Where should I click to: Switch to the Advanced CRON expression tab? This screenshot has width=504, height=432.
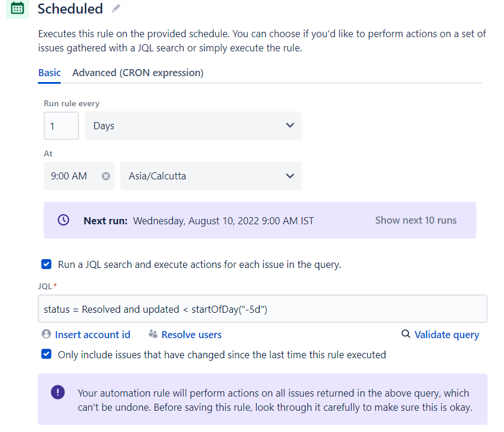click(138, 73)
